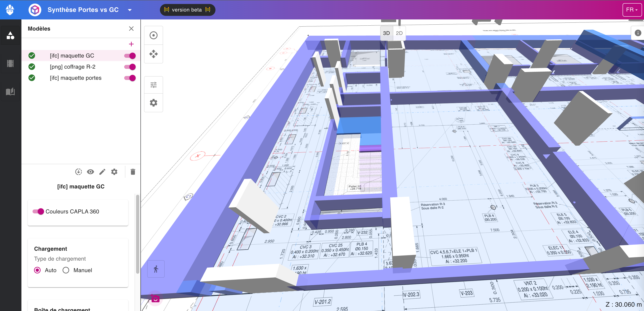
Task: Click the Chargement heading
Action: pyautogui.click(x=51, y=249)
